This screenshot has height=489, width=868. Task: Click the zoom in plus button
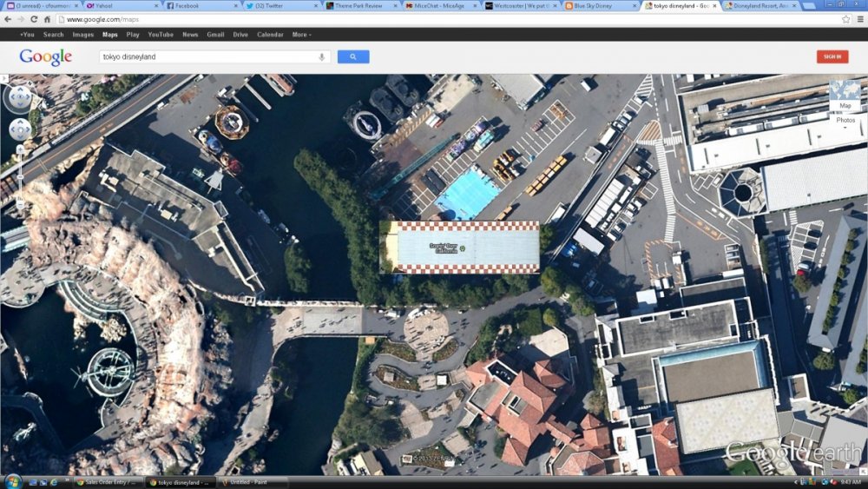(20, 150)
